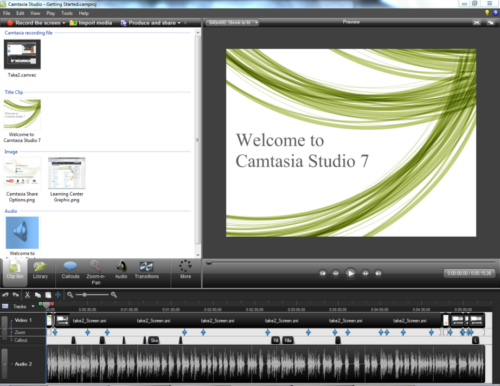Click the Callout track label
This screenshot has width=500, height=386.
(x=21, y=340)
